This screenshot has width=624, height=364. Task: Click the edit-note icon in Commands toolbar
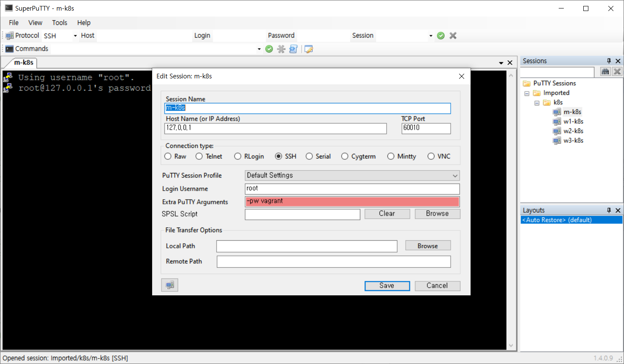pos(309,49)
